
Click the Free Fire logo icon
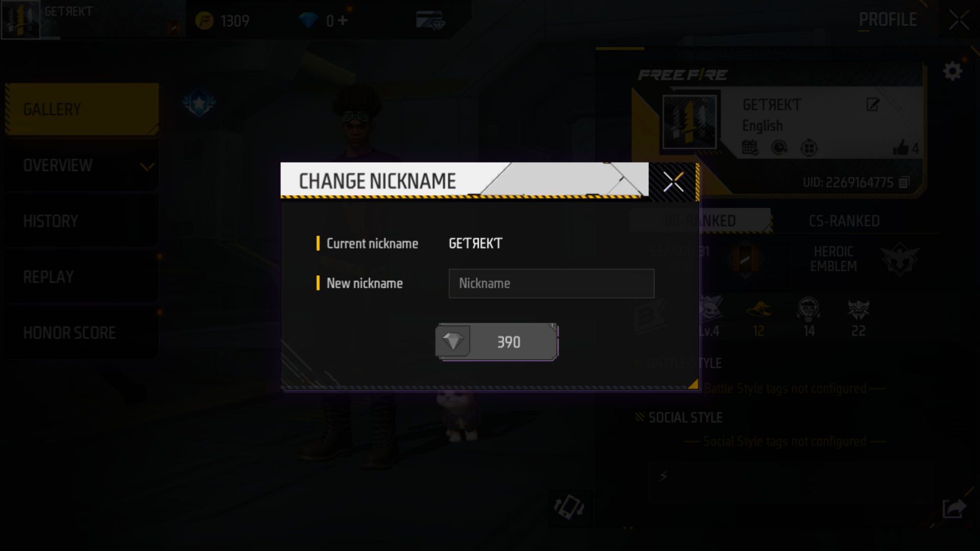point(682,74)
